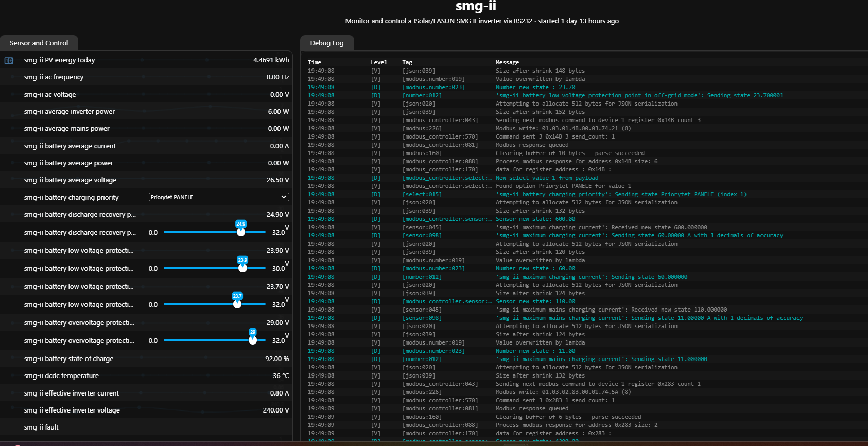Screen dimensions: 868x446
Task: Click the 0.00 A battery current value
Action: coord(280,146)
